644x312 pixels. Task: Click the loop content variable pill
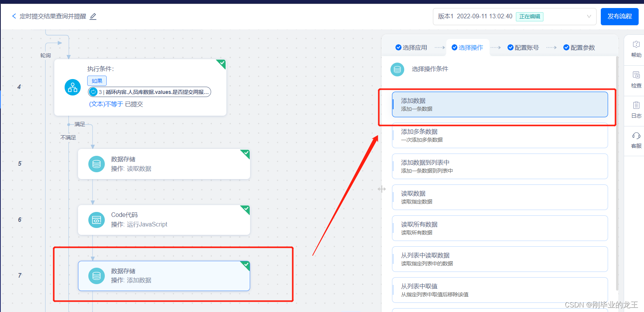tap(149, 92)
